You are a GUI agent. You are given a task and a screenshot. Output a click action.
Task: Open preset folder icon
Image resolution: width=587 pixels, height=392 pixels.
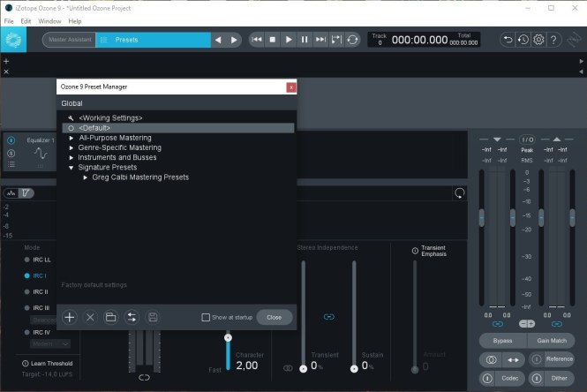(x=111, y=318)
